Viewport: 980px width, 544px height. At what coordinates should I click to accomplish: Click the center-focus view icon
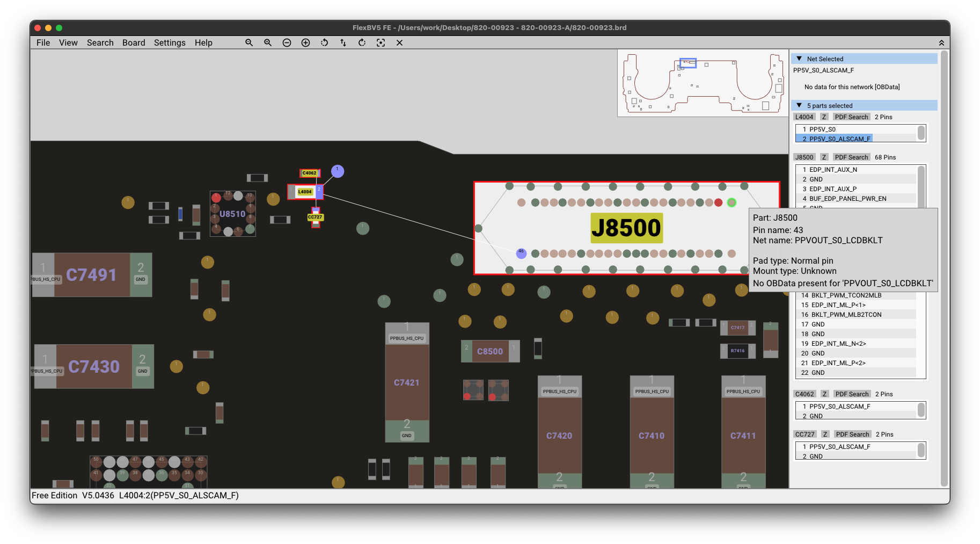(x=381, y=43)
